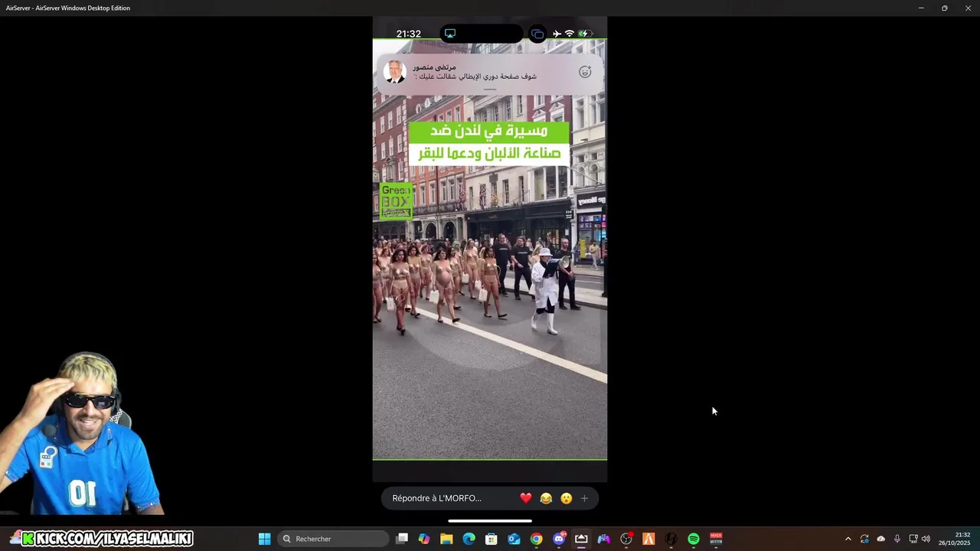The image size is (980, 551).
Task: Launch Copilot from the taskbar
Action: [x=424, y=539]
